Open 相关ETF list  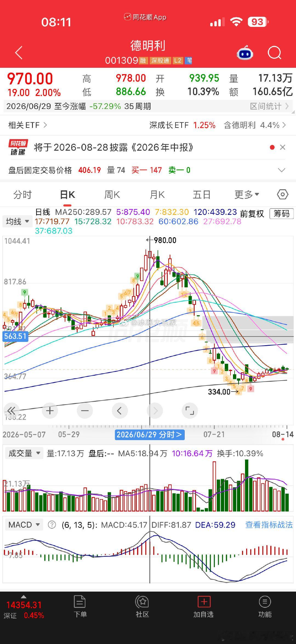(x=27, y=125)
